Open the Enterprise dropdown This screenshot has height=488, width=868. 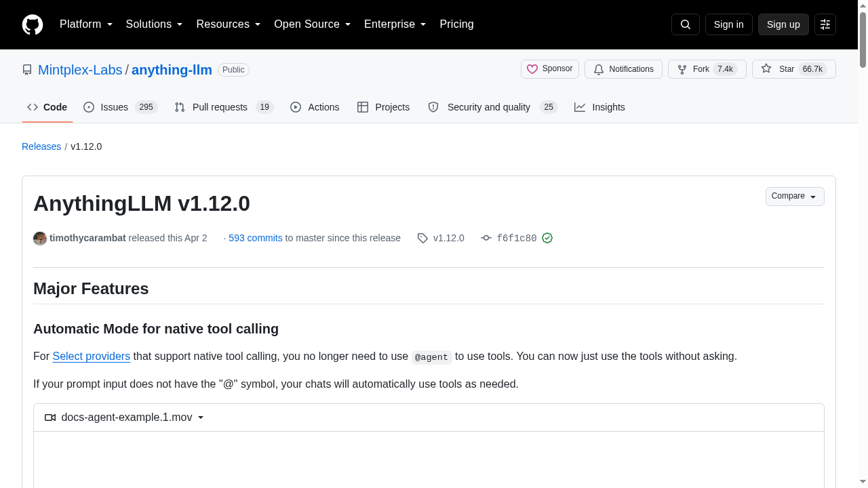395,24
